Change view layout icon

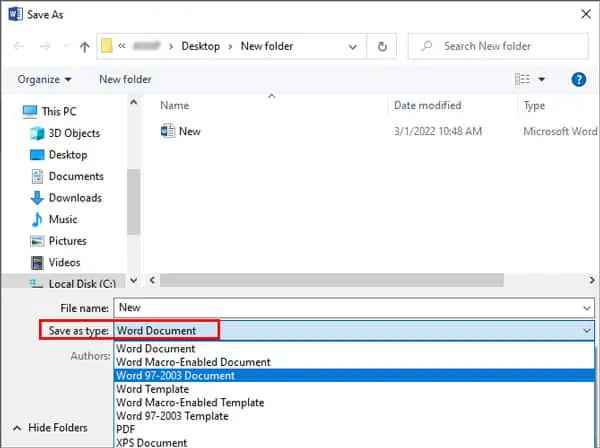point(522,79)
